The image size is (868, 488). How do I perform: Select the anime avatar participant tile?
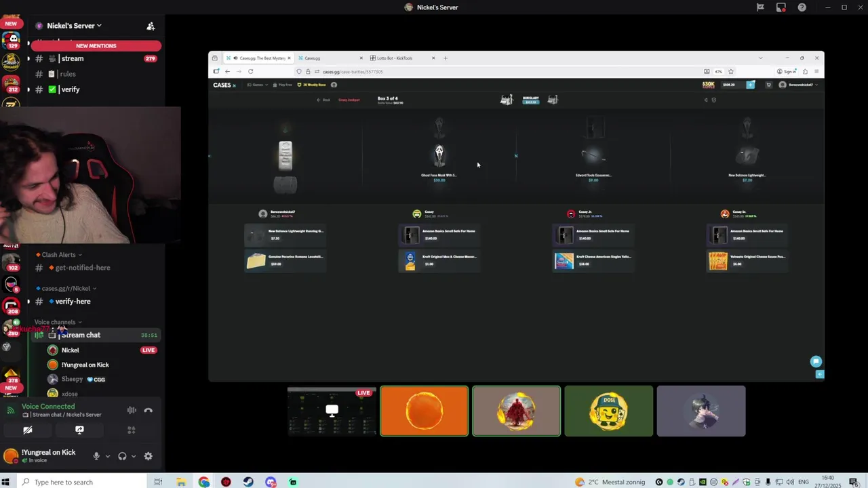701,411
